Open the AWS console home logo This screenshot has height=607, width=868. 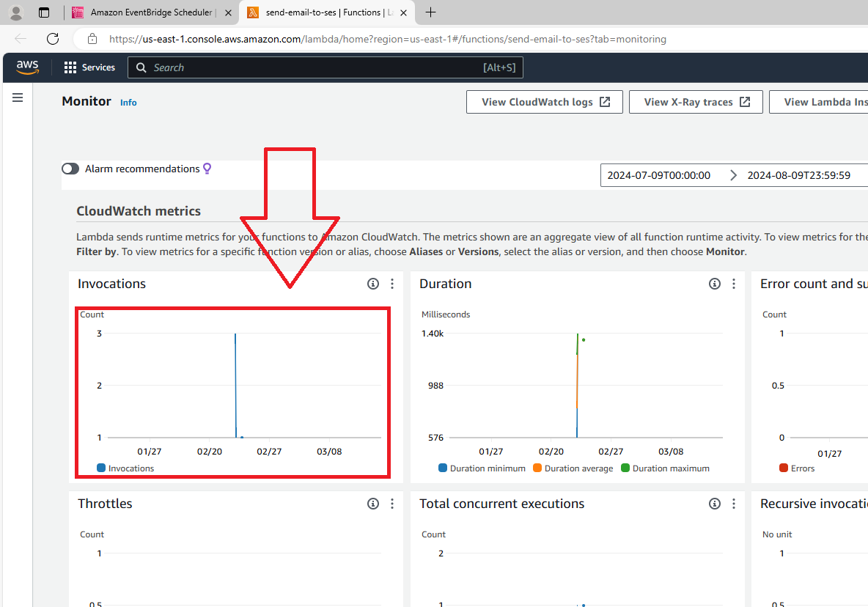coord(27,67)
